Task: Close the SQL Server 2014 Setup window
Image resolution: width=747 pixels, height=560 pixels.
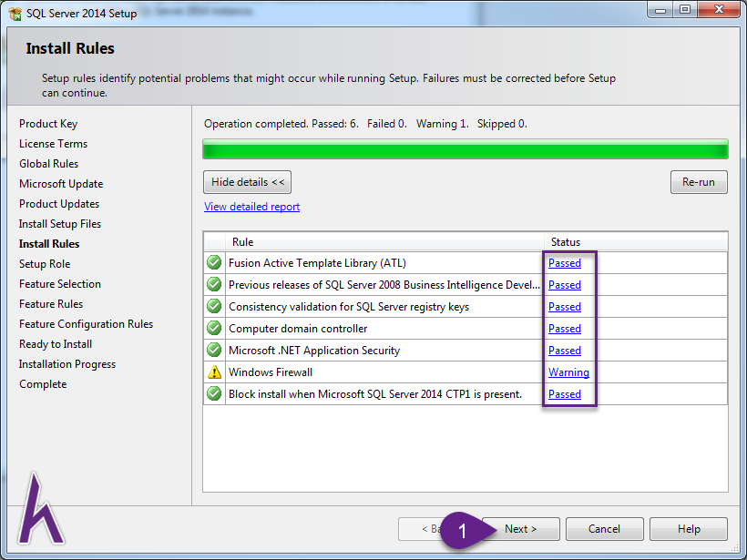Action: coord(719,10)
